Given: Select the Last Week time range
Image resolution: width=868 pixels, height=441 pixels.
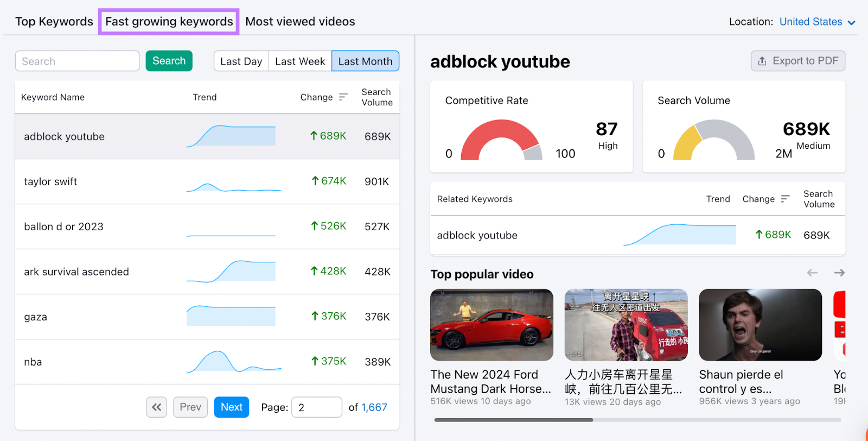Looking at the screenshot, I should (x=300, y=61).
